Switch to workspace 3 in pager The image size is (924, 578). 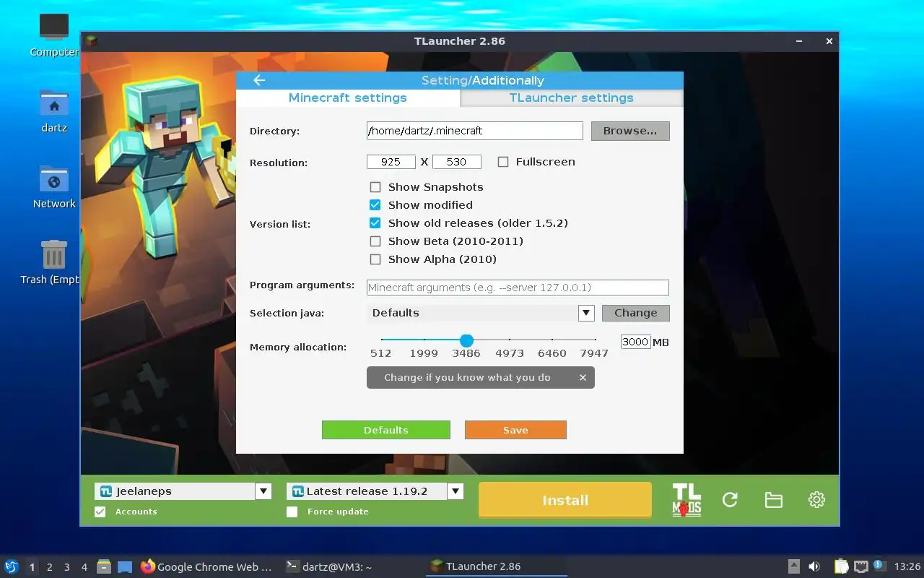pos(67,567)
